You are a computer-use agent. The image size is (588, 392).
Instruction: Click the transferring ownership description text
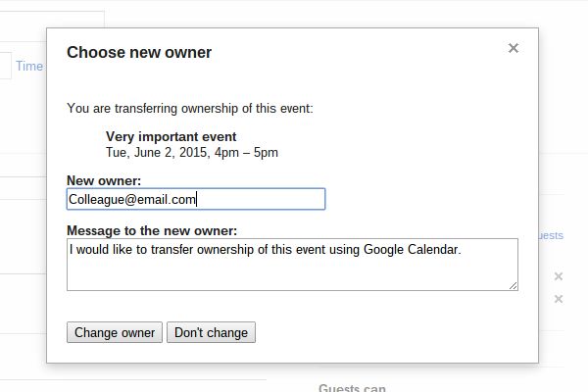tap(189, 109)
